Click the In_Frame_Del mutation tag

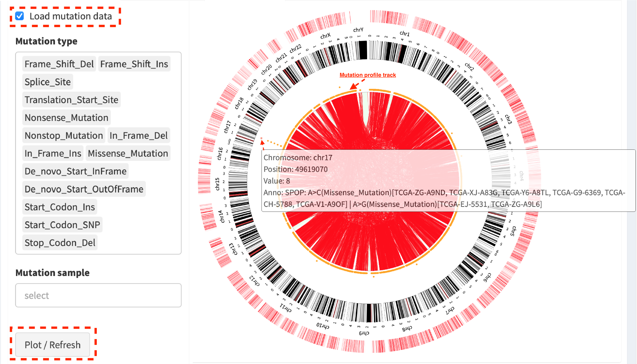point(139,136)
